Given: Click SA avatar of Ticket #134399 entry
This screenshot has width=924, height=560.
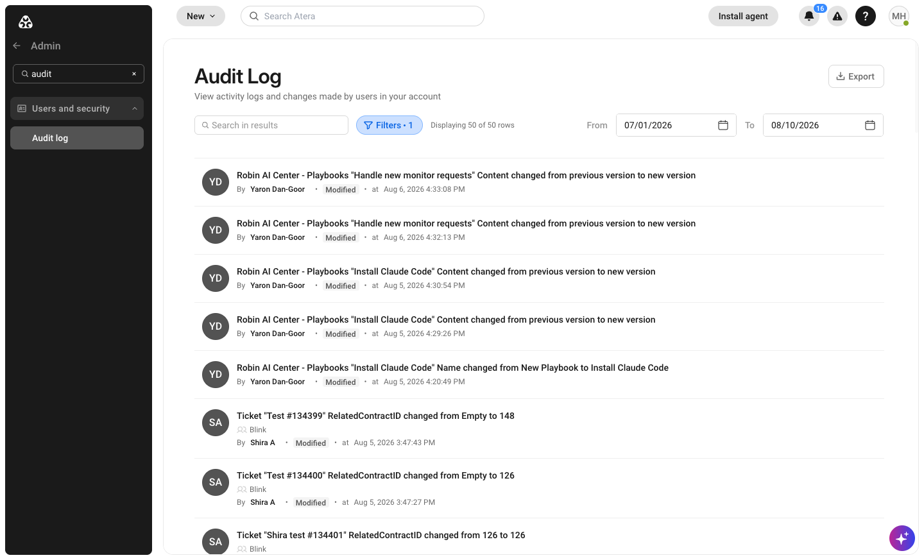Looking at the screenshot, I should click(216, 423).
